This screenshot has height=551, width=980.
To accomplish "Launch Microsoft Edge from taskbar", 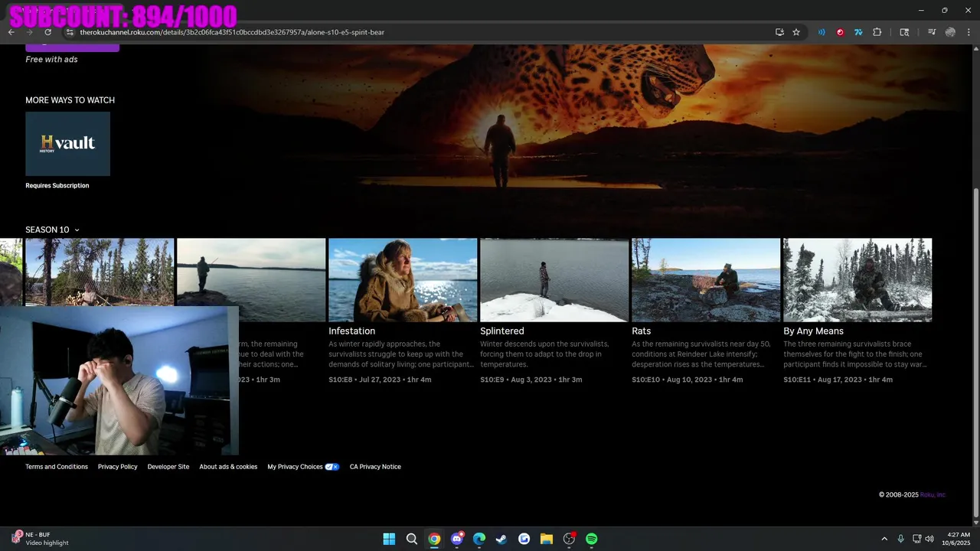I will point(479,539).
